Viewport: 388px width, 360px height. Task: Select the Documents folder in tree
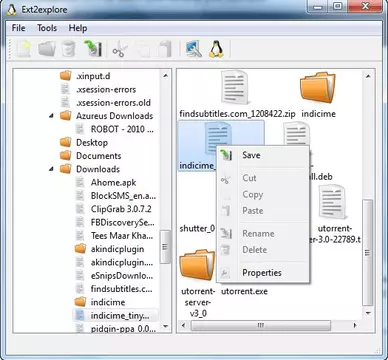[98, 156]
